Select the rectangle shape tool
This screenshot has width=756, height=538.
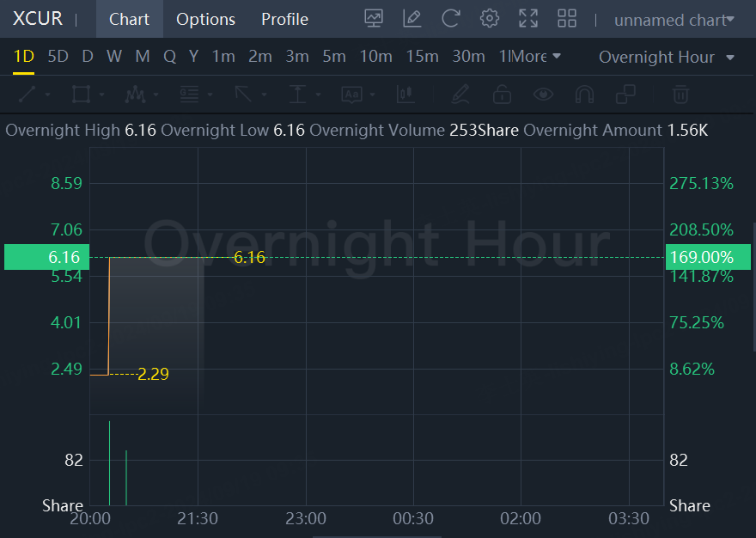click(81, 94)
